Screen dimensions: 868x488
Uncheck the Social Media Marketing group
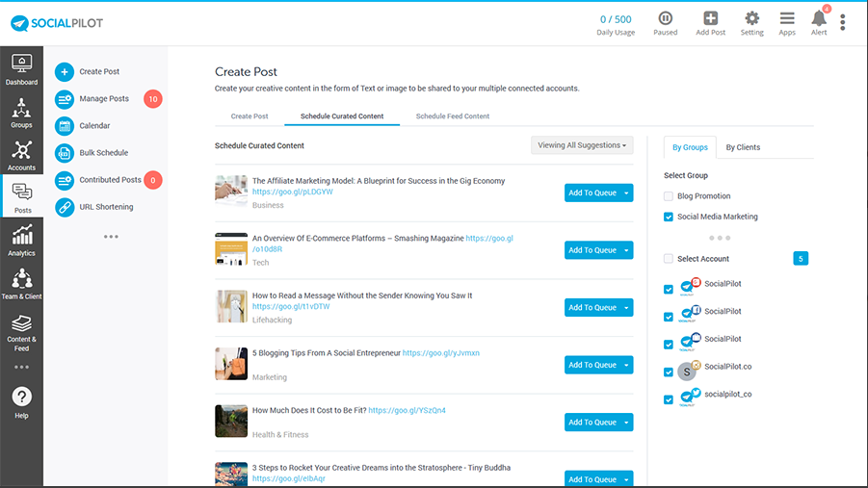point(669,218)
